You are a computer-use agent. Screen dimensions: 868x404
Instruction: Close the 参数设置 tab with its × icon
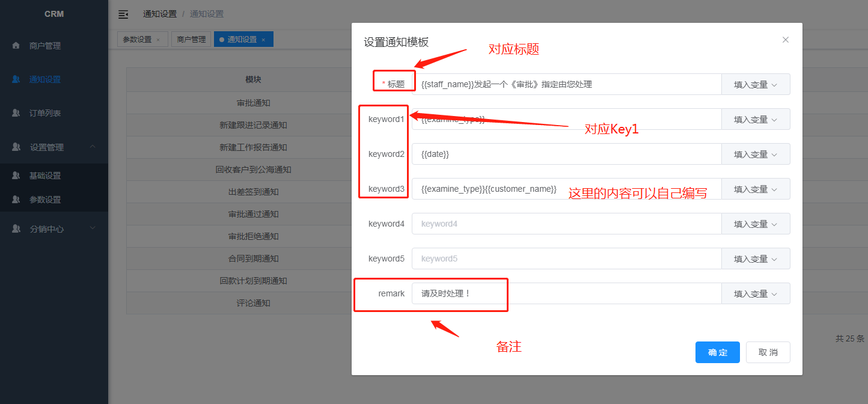[158, 38]
